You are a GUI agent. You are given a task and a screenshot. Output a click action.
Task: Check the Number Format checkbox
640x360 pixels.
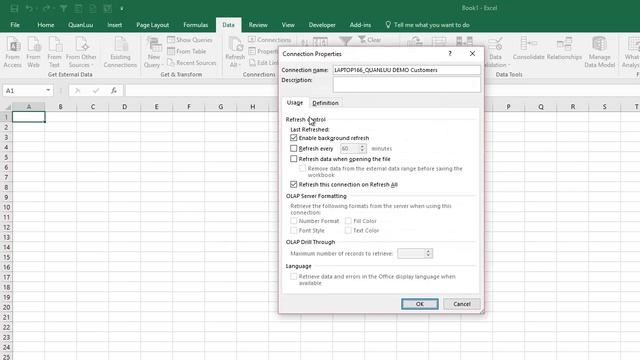click(x=293, y=221)
